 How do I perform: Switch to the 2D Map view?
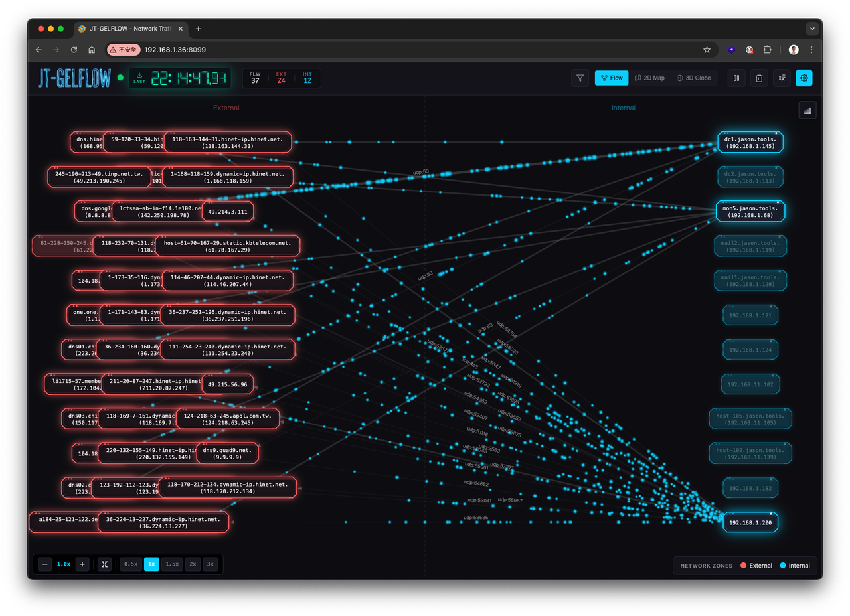tap(649, 78)
